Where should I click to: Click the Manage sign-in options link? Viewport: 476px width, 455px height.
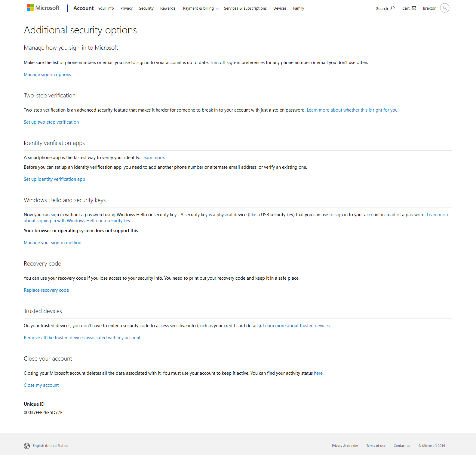coord(48,75)
